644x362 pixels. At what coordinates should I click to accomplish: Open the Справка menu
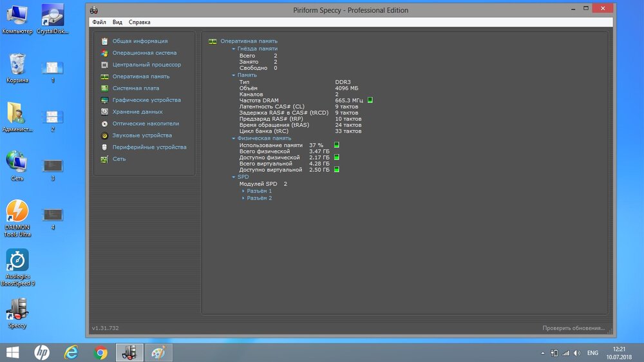[x=139, y=22]
